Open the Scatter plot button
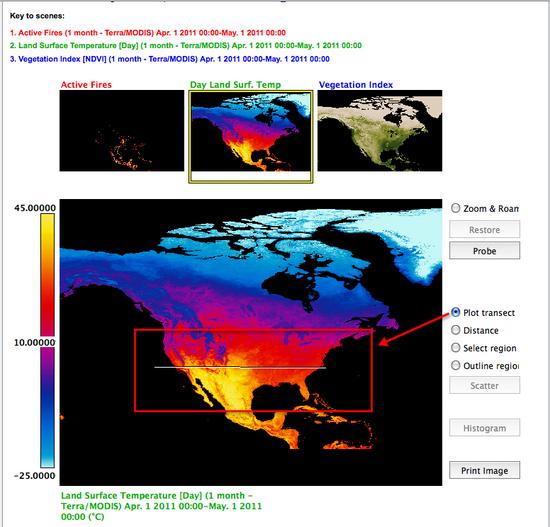The height and width of the screenshot is (527, 550). click(x=484, y=385)
